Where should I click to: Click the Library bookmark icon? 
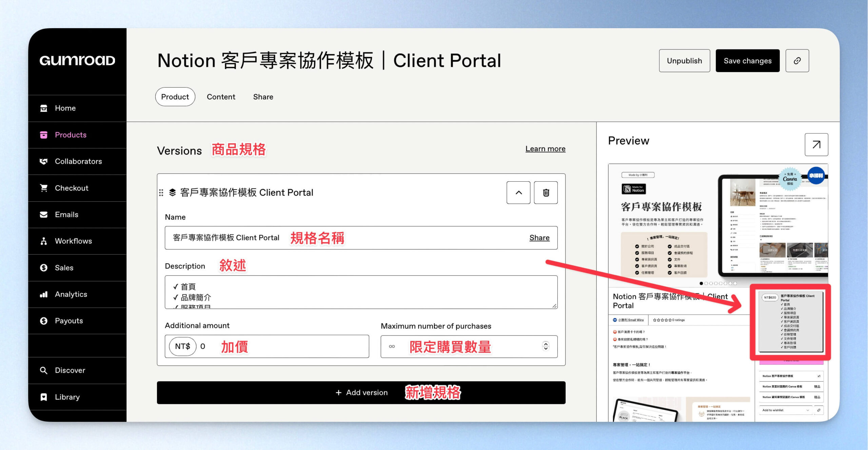[x=44, y=397]
